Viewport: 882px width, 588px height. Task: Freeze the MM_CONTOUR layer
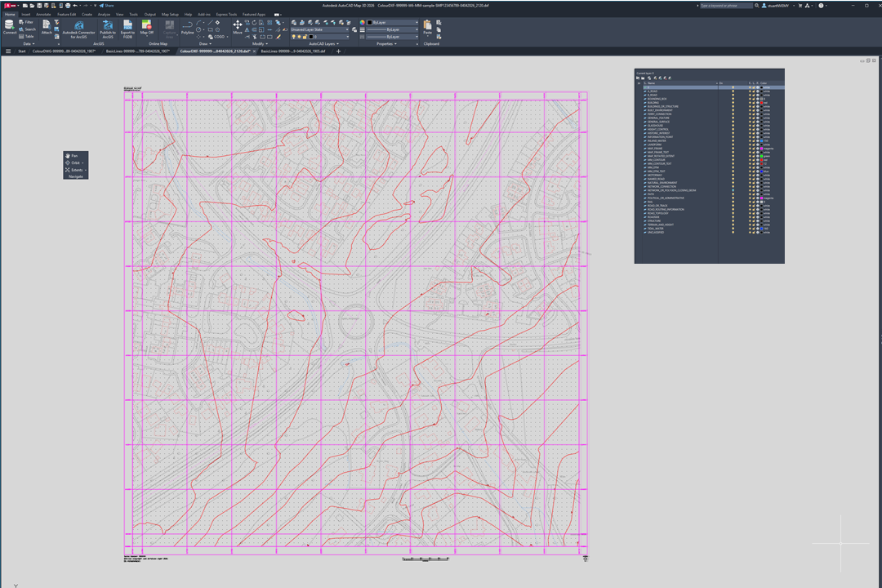750,161
